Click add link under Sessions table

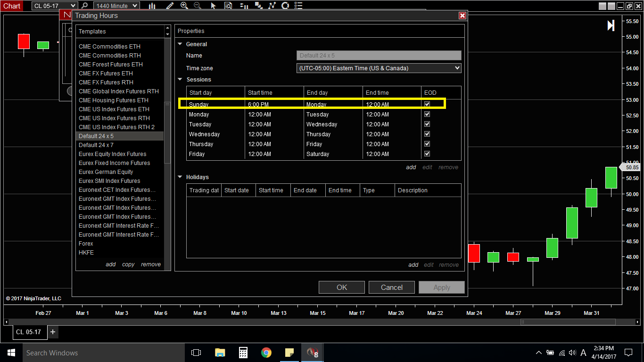(x=411, y=167)
